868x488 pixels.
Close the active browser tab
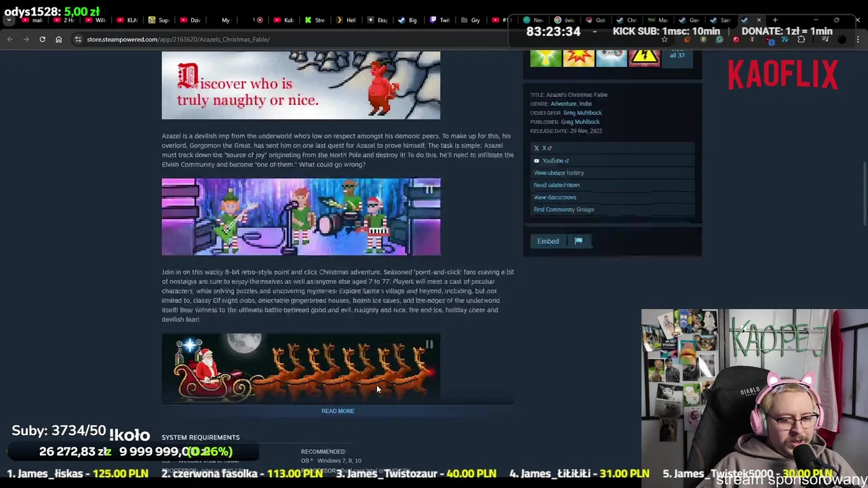(x=759, y=20)
